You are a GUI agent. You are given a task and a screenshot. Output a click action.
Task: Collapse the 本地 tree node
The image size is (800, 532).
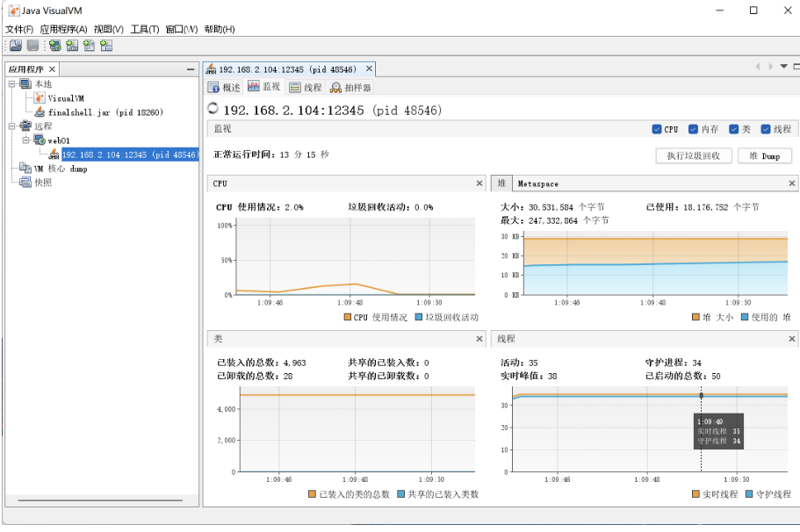[11, 83]
